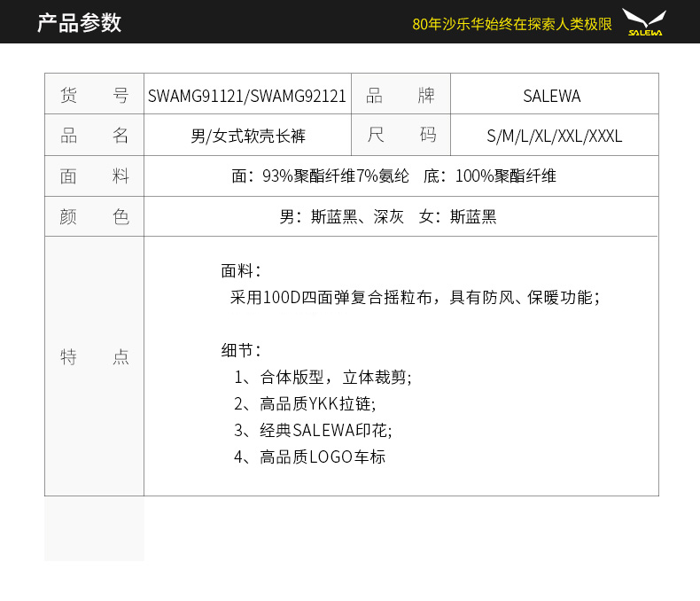Click the 品名 label cell
Viewport: 700px width, 601px height.
[x=94, y=135]
